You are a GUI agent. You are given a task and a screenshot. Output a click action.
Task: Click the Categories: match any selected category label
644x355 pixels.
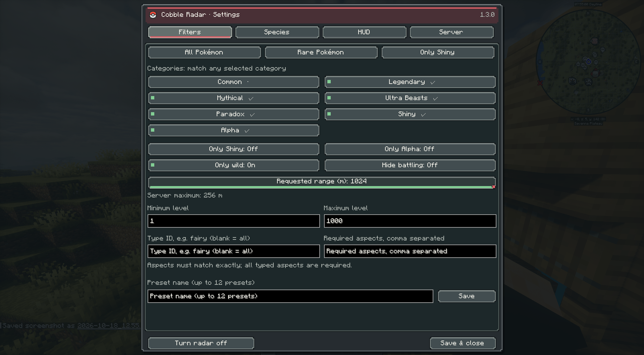pyautogui.click(x=217, y=69)
